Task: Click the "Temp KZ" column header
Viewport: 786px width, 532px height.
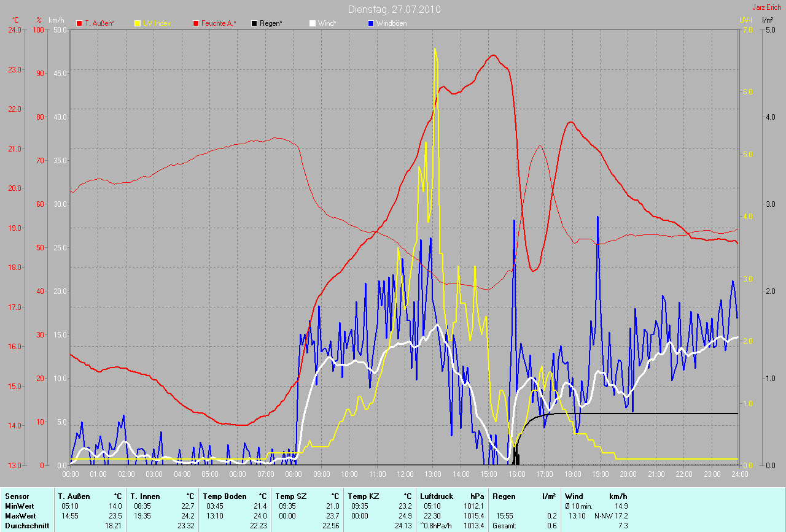Action: pos(364,496)
